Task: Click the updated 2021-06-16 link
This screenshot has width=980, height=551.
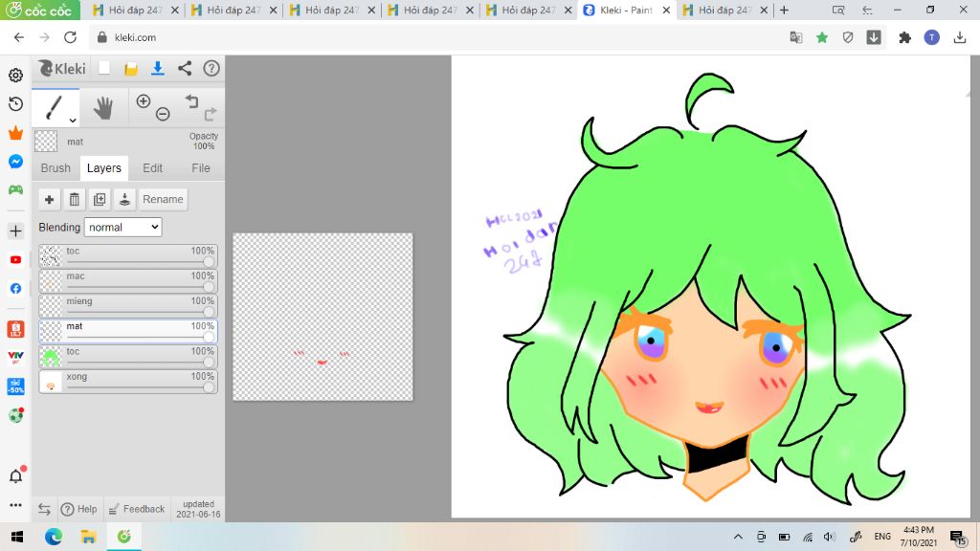Action: 198,509
